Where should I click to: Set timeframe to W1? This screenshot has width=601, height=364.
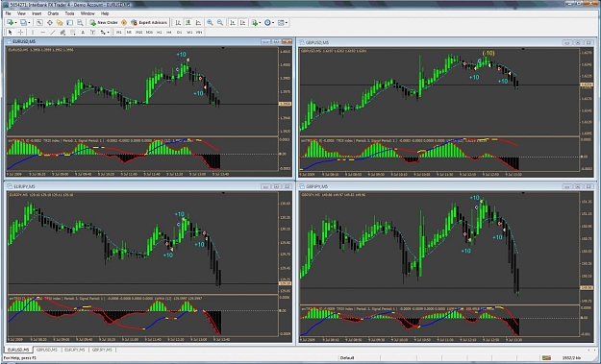tap(189, 32)
